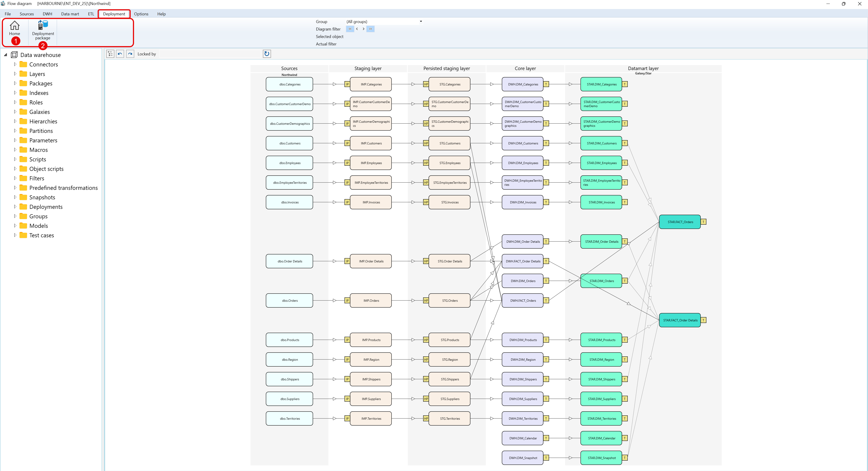Expand the Packages folder

tap(15, 83)
